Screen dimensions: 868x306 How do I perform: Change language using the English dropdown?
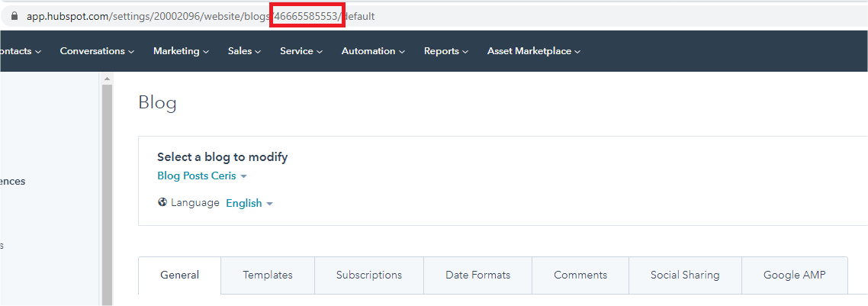tap(249, 203)
